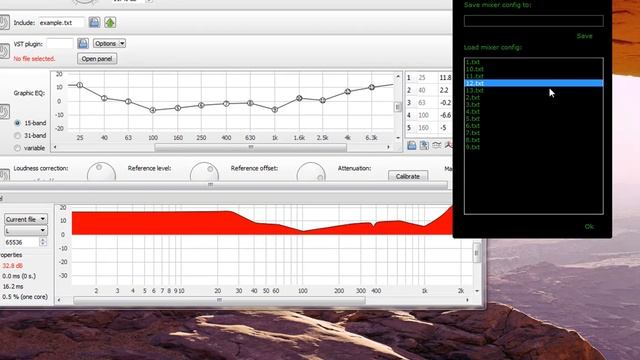Click the Reference level dial

click(x=204, y=172)
